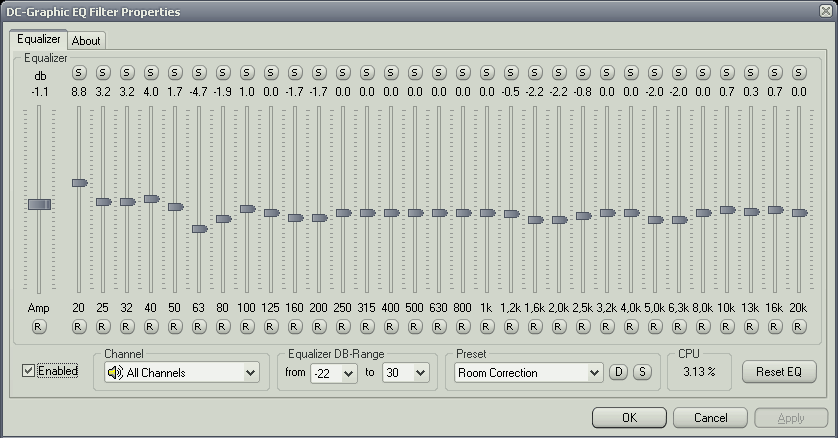
Task: Click the D button next to Preset
Action: click(x=618, y=373)
